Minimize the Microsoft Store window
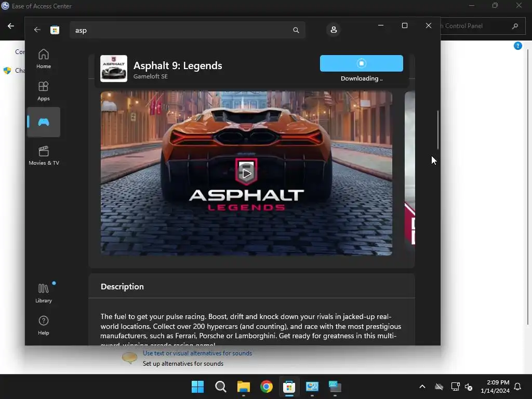 [381, 25]
